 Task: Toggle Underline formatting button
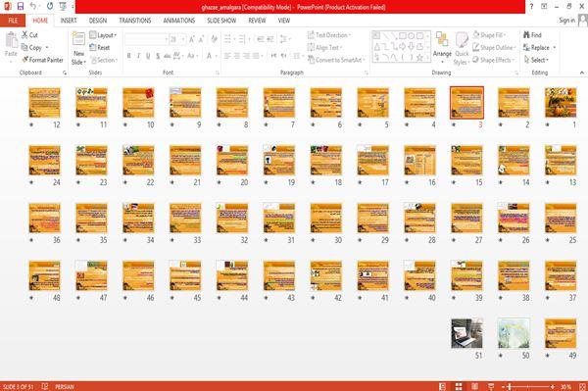click(x=148, y=56)
